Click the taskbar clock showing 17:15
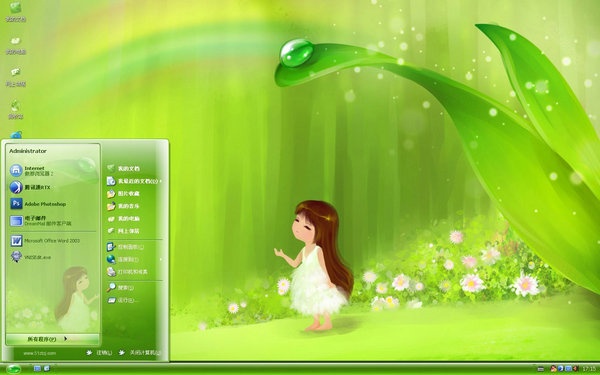Viewport: 600px width, 375px height. (589, 369)
